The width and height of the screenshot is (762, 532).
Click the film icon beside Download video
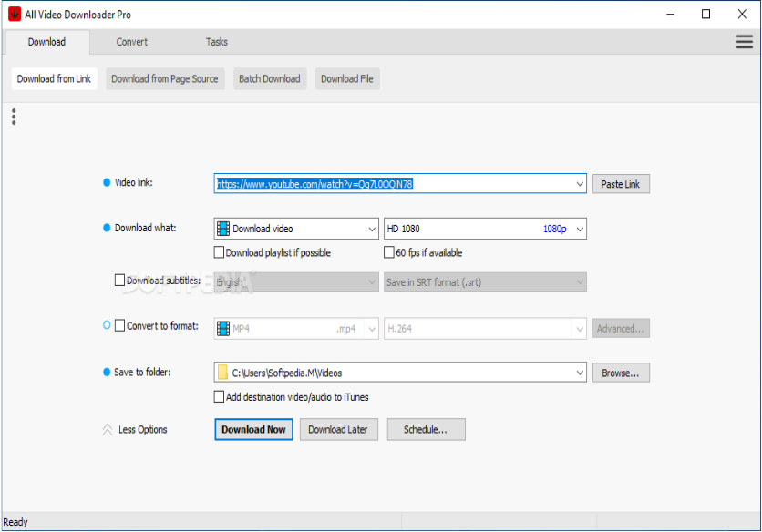[x=223, y=229]
